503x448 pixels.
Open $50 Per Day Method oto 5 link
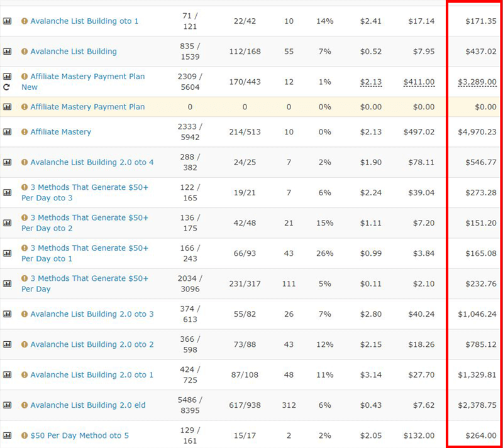(x=80, y=435)
